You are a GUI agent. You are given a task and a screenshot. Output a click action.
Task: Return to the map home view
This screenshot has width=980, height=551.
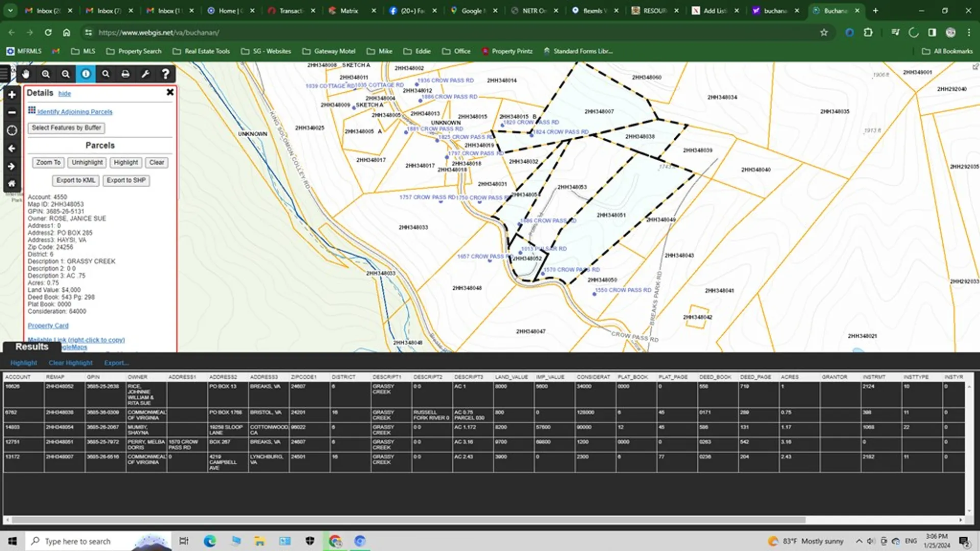coord(12,184)
